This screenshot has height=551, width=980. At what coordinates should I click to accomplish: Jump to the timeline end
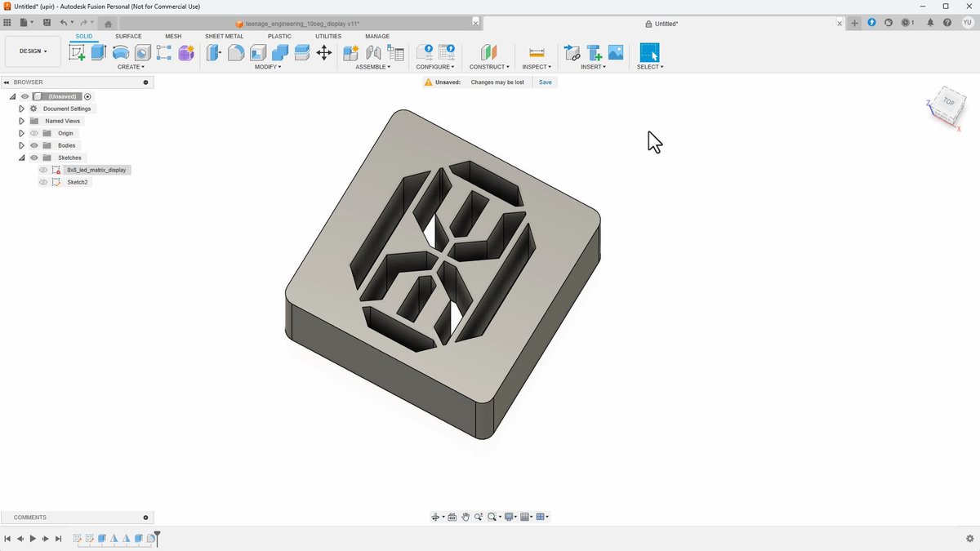coord(58,539)
